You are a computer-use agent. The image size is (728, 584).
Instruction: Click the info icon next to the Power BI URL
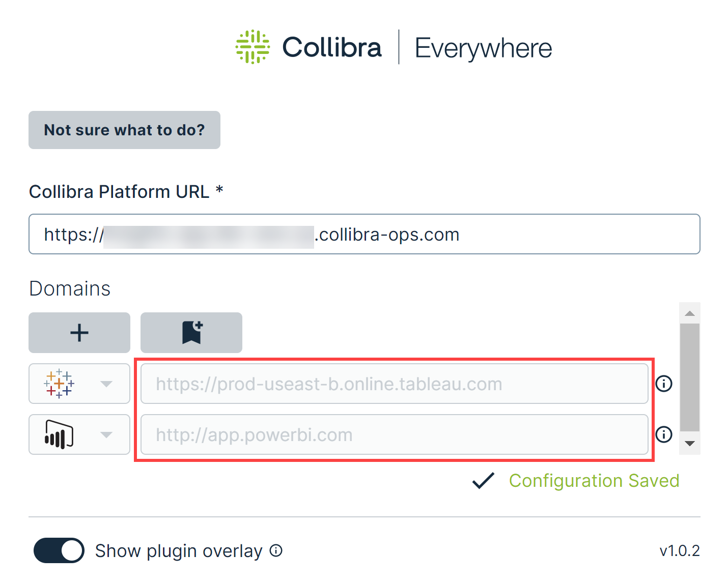pos(664,434)
